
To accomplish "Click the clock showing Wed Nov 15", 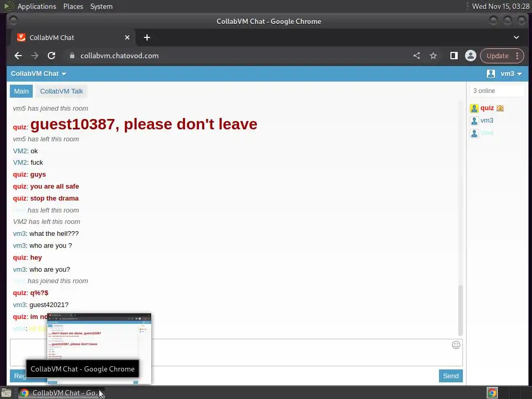I will click(500, 6).
